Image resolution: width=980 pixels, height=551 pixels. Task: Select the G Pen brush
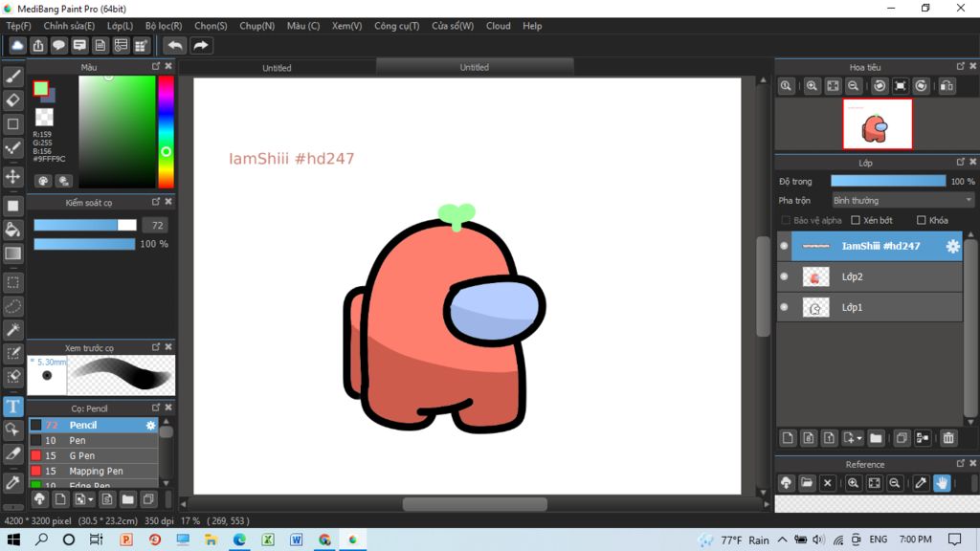point(93,456)
